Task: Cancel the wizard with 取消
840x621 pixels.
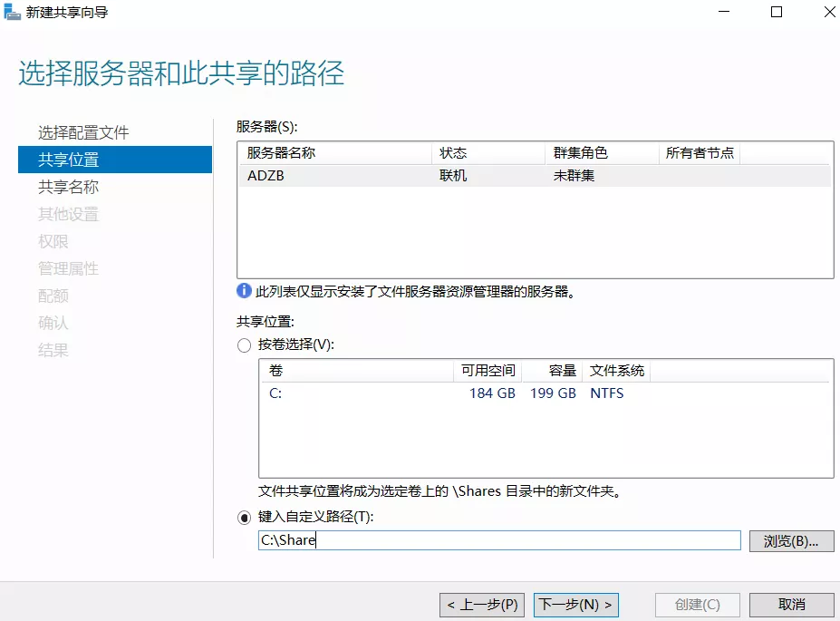Action: (x=791, y=605)
